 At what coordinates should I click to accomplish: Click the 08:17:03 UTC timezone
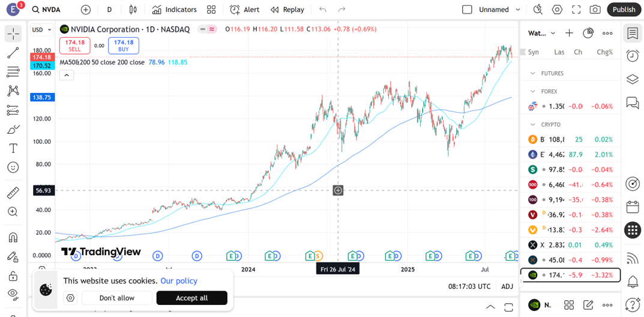(469, 286)
